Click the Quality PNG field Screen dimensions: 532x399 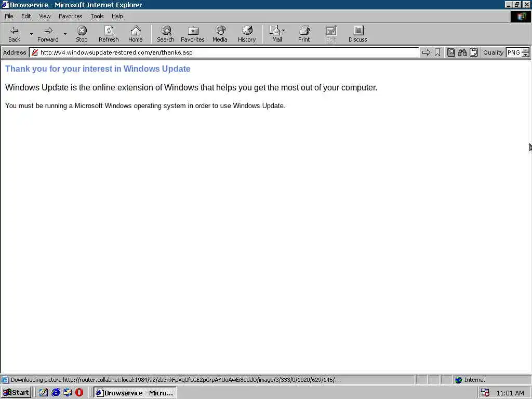point(514,52)
